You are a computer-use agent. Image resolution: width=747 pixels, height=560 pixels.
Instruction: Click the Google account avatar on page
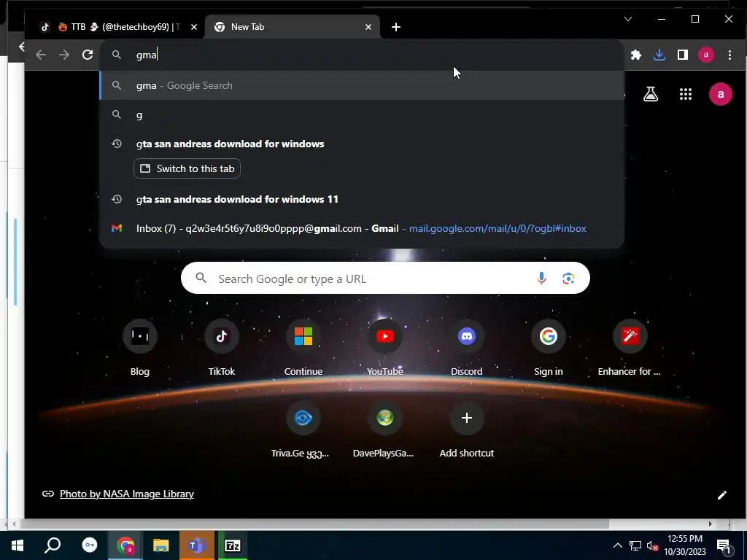tap(720, 94)
